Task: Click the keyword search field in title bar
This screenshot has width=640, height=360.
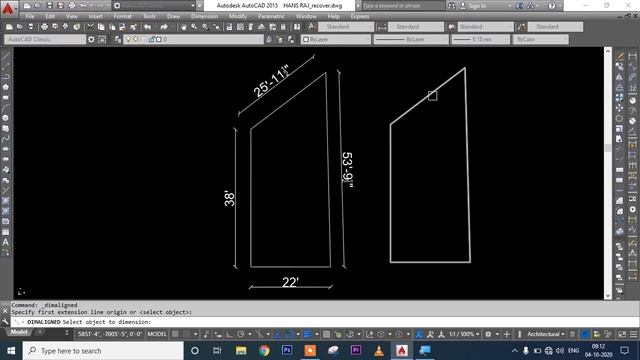Action: (x=403, y=6)
